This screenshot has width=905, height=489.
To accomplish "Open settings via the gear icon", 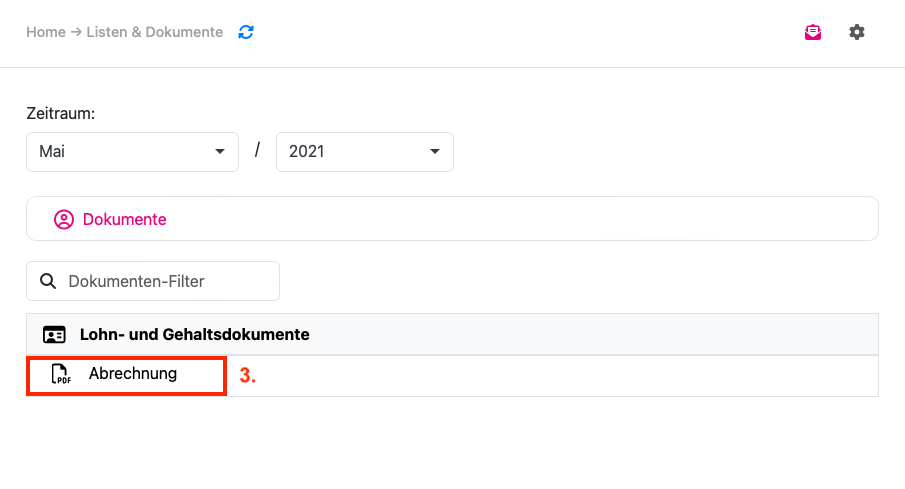I will [857, 32].
